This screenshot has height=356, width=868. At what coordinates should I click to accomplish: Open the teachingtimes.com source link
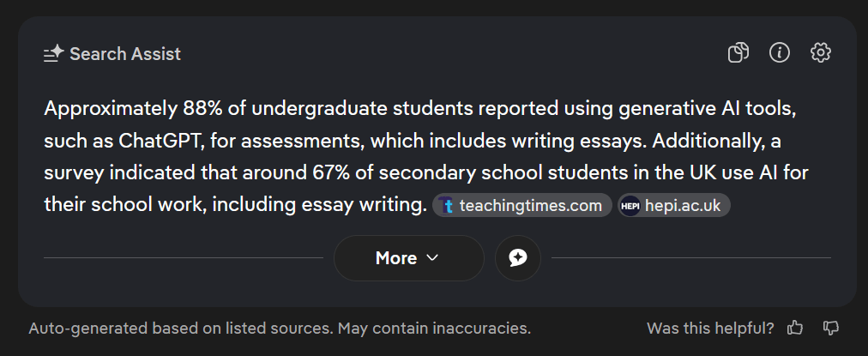(530, 206)
